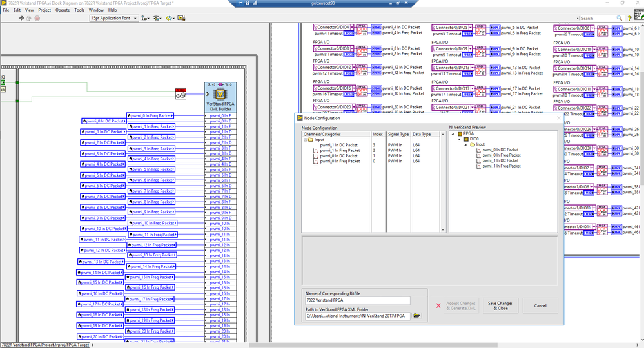Image resolution: width=644 pixels, height=348 pixels.
Task: Click channel list scrollbar up arrow
Action: [443, 135]
